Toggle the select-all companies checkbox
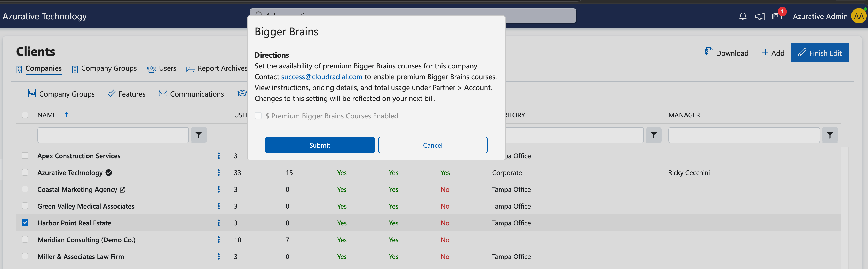 [25, 115]
